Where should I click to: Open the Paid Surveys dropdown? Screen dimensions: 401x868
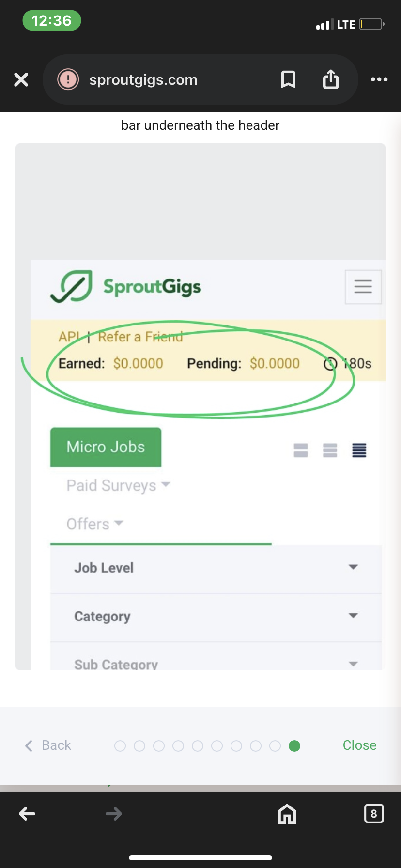click(x=119, y=485)
